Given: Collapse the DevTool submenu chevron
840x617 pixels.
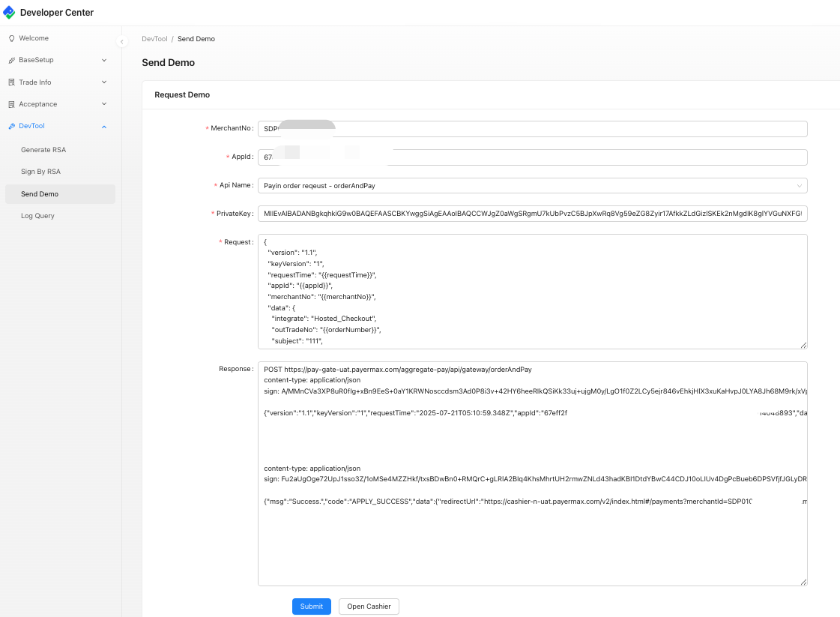Looking at the screenshot, I should point(104,127).
